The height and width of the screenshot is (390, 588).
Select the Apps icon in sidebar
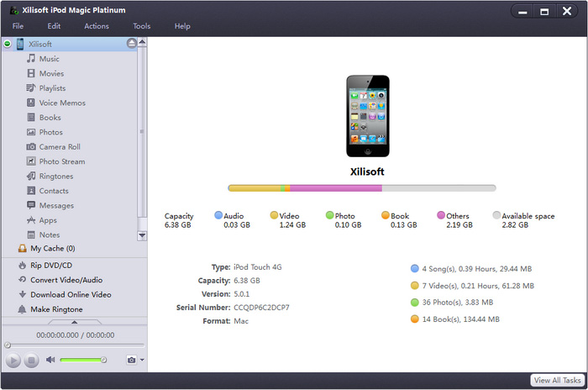[x=31, y=220]
